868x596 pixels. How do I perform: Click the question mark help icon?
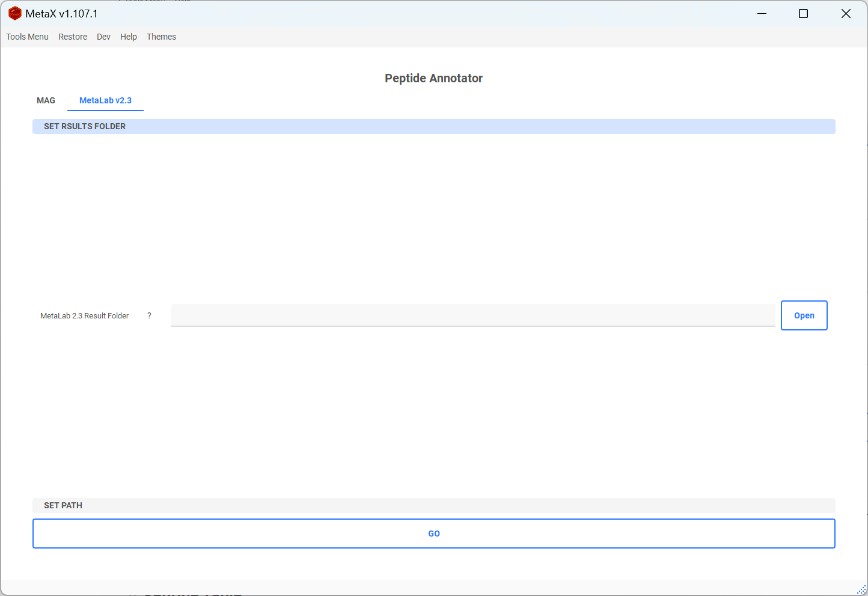point(149,315)
